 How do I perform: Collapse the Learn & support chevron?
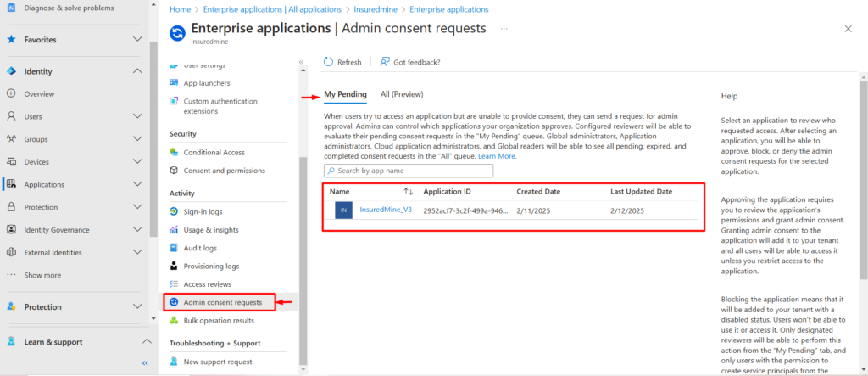(x=146, y=341)
